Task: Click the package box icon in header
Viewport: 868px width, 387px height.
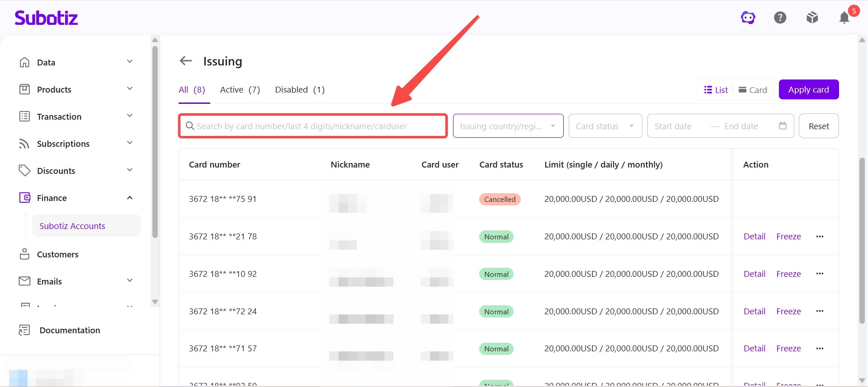Action: point(812,18)
